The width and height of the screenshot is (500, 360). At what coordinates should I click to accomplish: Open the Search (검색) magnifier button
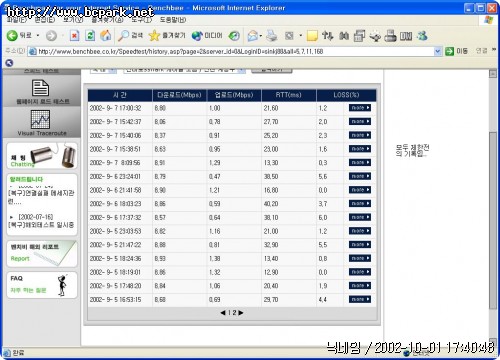[131, 35]
